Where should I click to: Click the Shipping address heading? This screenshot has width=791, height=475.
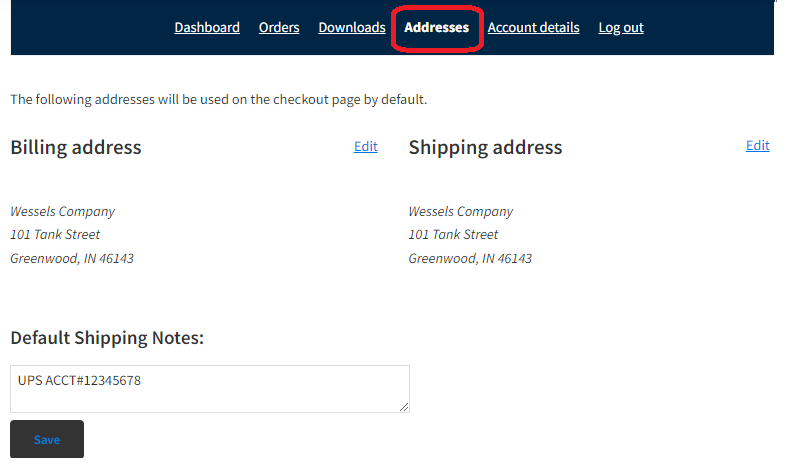pyautogui.click(x=485, y=147)
